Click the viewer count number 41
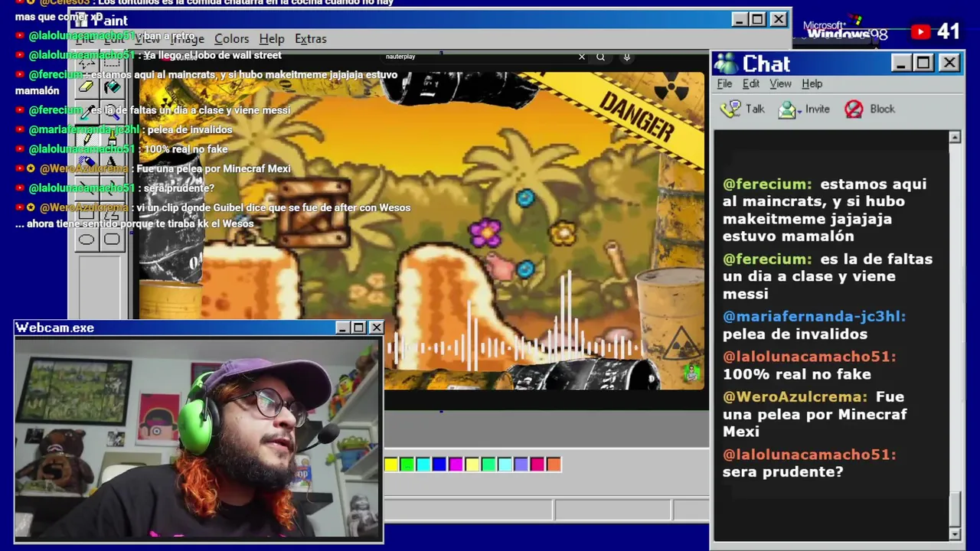This screenshot has height=551, width=980. 948,31
